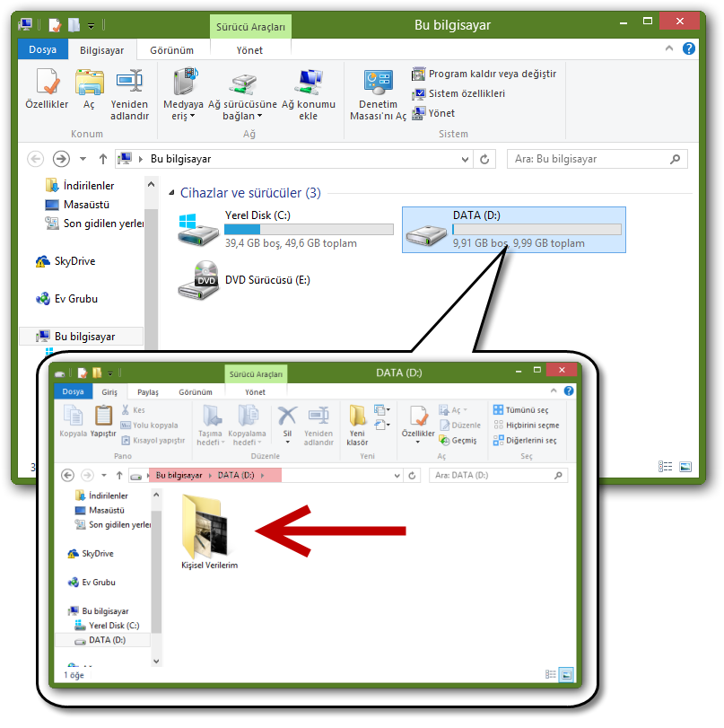724x728 pixels.
Task: Click Yerel Disk (C:) capacity bar
Action: [309, 230]
